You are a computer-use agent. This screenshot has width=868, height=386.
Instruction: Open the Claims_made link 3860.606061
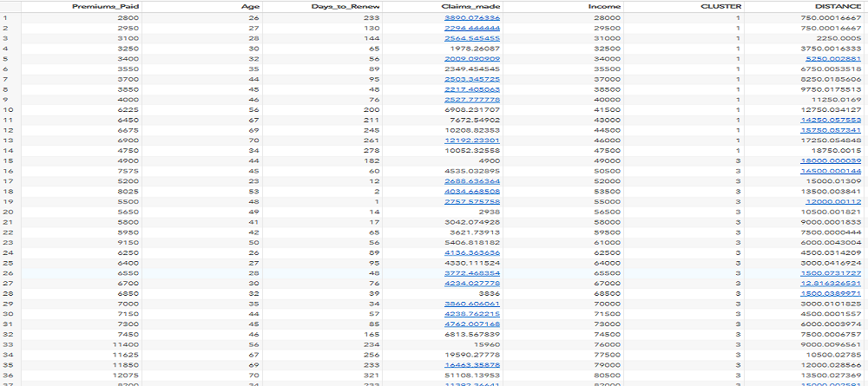[472, 303]
